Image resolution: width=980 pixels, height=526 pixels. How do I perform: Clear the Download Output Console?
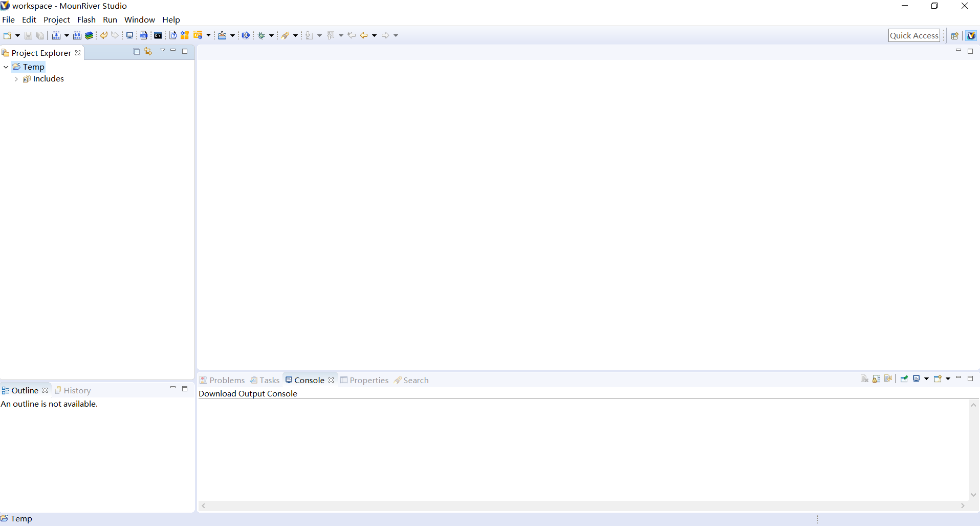coord(864,379)
